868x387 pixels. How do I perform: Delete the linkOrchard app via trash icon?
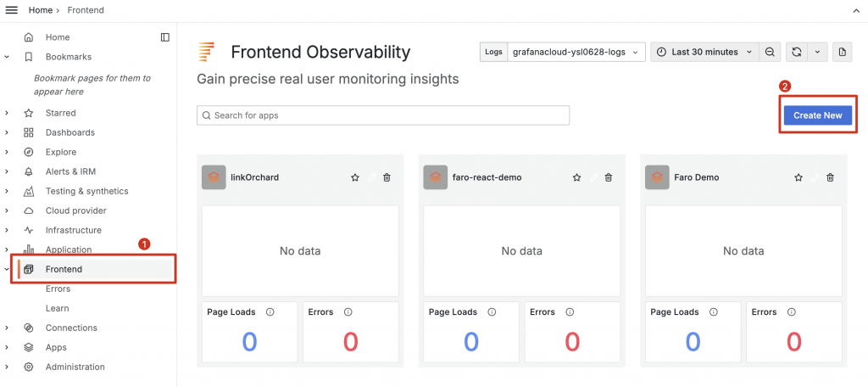point(387,177)
